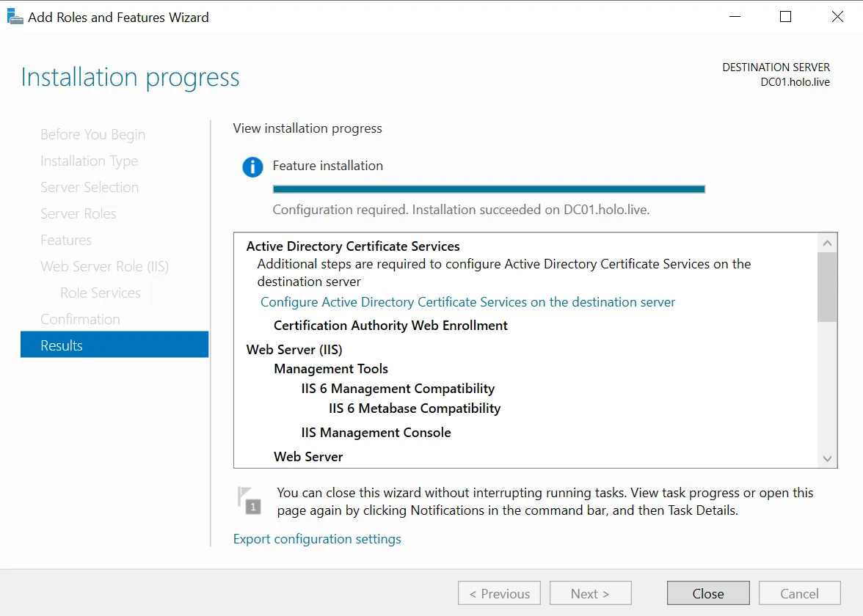Click the Active Directory Certificate Services heading
This screenshot has height=616, width=863.
click(353, 246)
